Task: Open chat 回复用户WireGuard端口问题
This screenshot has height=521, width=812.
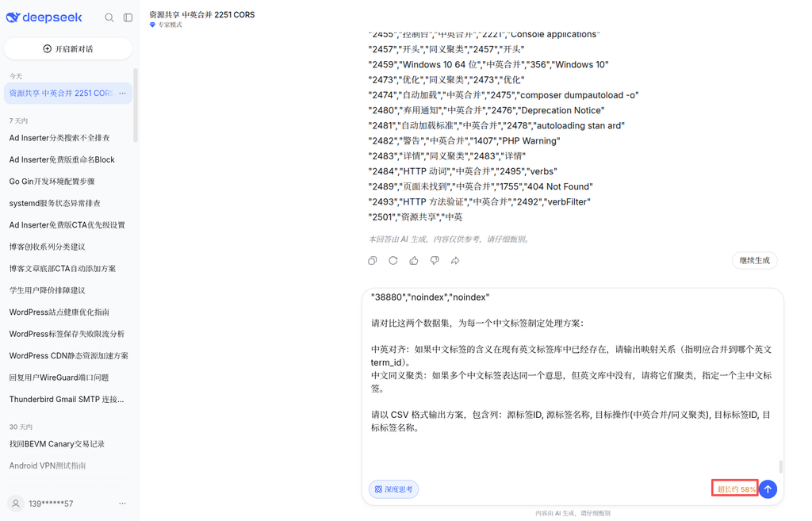Action: coord(59,377)
